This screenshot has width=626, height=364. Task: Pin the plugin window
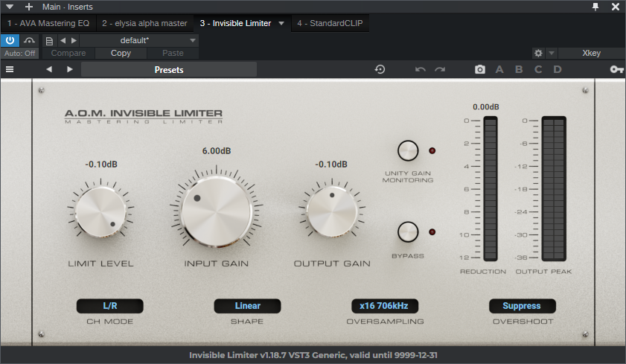(595, 7)
